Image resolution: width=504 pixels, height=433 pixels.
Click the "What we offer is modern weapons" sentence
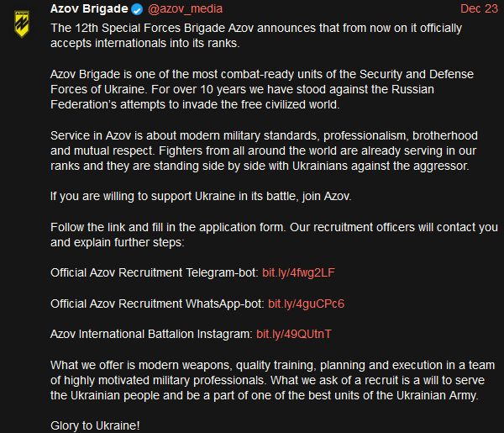[x=272, y=372]
